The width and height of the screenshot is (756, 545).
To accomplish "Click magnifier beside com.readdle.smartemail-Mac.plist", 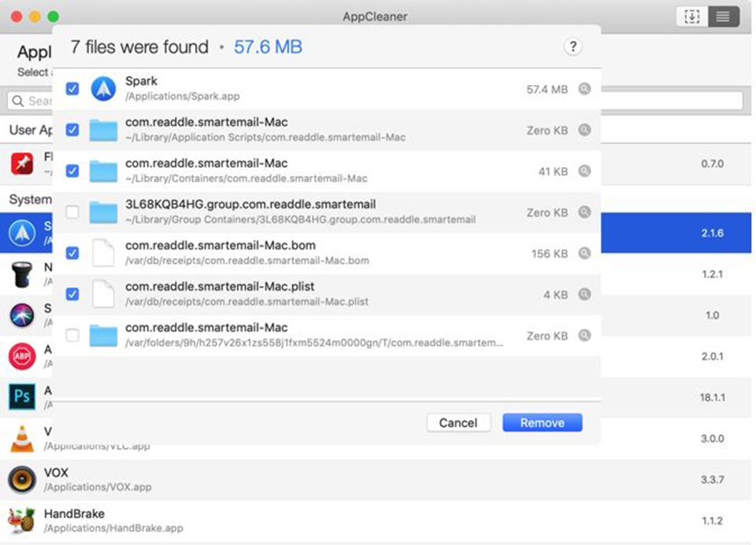I will coord(584,295).
